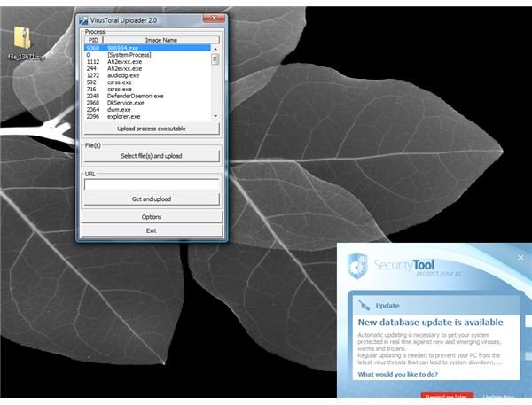Screen dimensions: 532x405
Task: Click 'New database update is available' heading
Action: click(431, 323)
